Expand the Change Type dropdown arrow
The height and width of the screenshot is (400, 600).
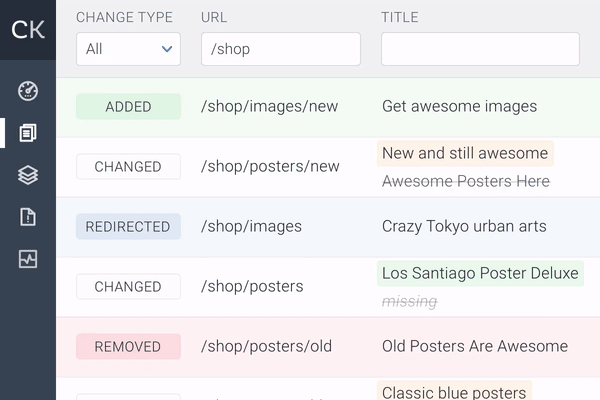[x=167, y=49]
